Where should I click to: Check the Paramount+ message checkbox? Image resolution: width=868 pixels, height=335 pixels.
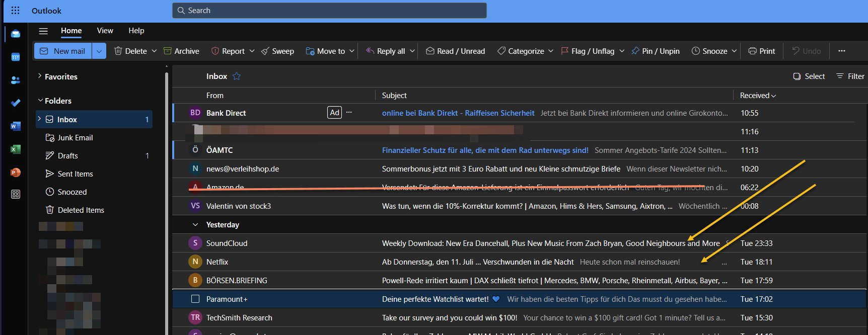195,299
